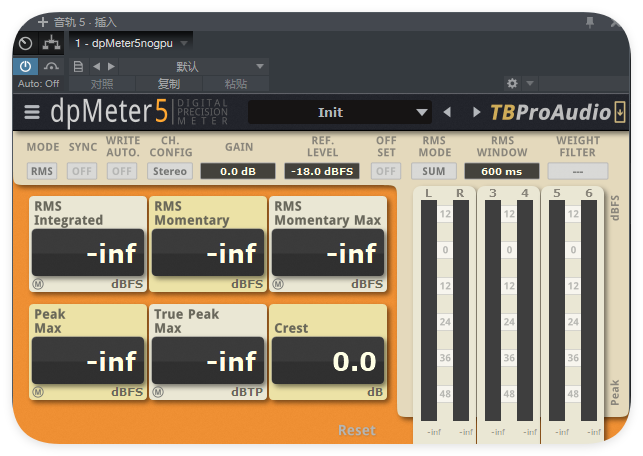This screenshot has width=643, height=456.
Task: Click the 对照 compare button
Action: point(102,84)
